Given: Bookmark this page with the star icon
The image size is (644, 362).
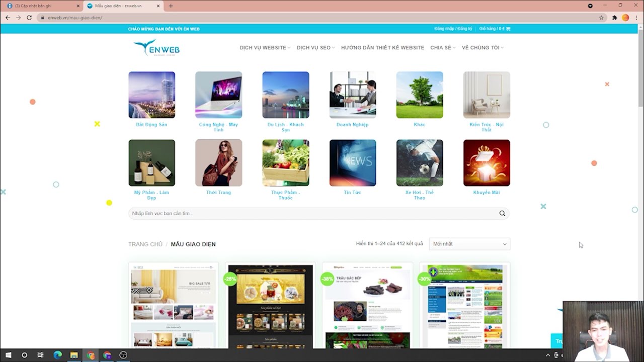Looking at the screenshot, I should pyautogui.click(x=601, y=18).
